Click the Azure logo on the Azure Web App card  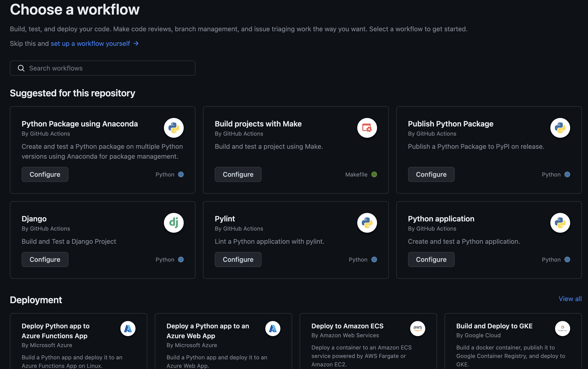coord(273,328)
